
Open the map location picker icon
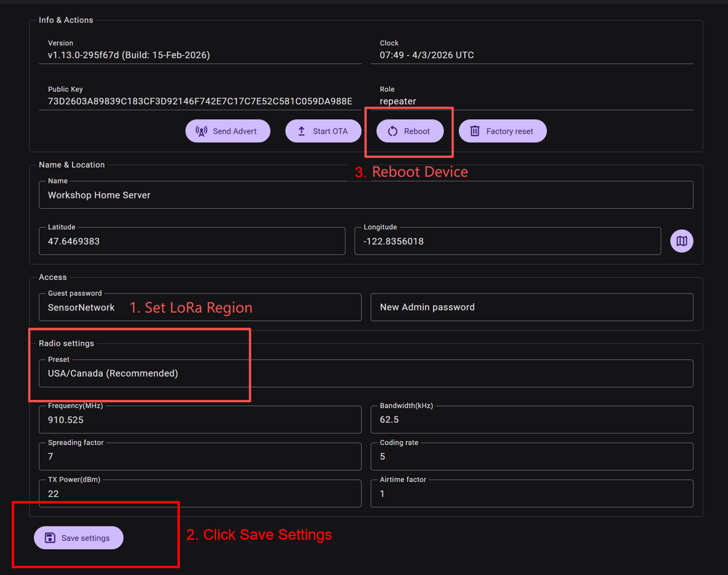pyautogui.click(x=681, y=241)
